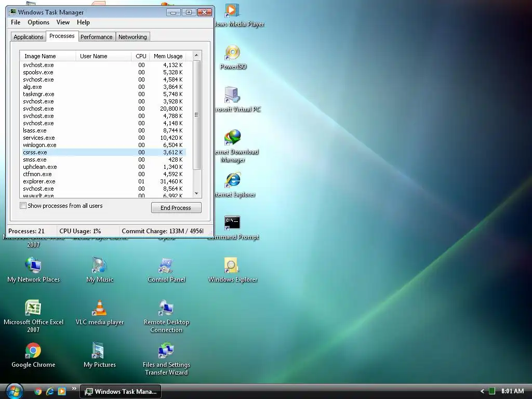Click the Start orb button
Viewport: 532px width, 399px height.
point(15,391)
